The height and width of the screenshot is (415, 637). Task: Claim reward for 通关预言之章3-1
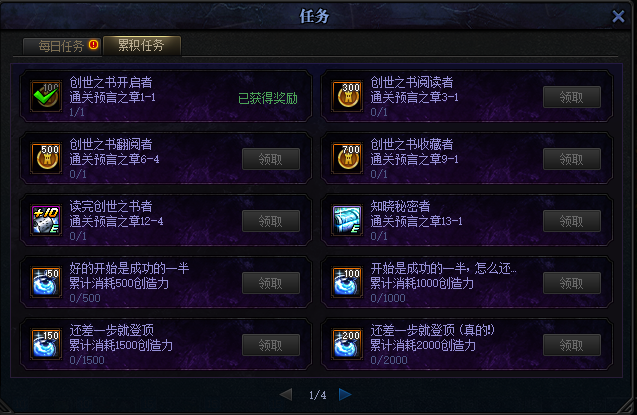[572, 97]
